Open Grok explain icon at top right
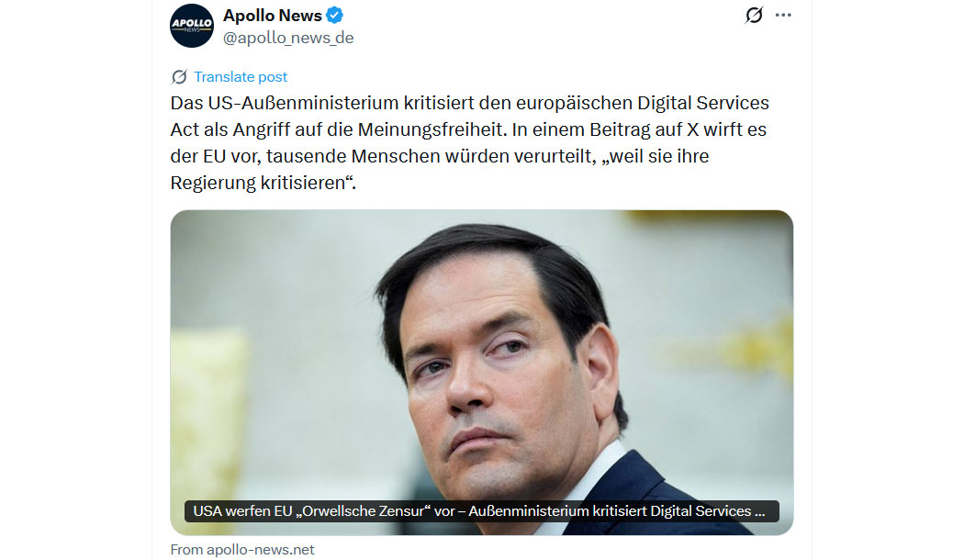This screenshot has height=560, width=964. (754, 15)
